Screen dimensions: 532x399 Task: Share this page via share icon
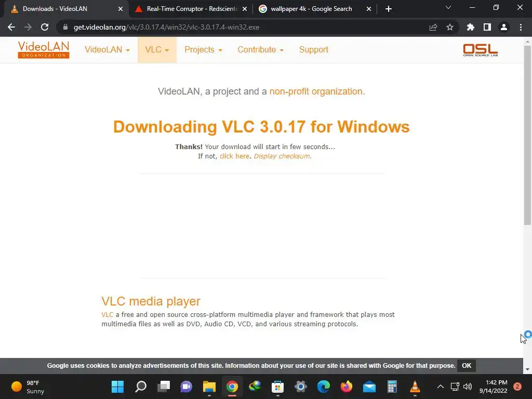pyautogui.click(x=433, y=27)
